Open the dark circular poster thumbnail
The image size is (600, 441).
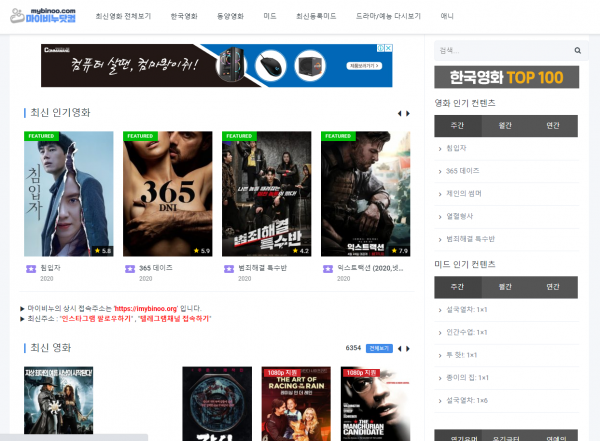217,403
